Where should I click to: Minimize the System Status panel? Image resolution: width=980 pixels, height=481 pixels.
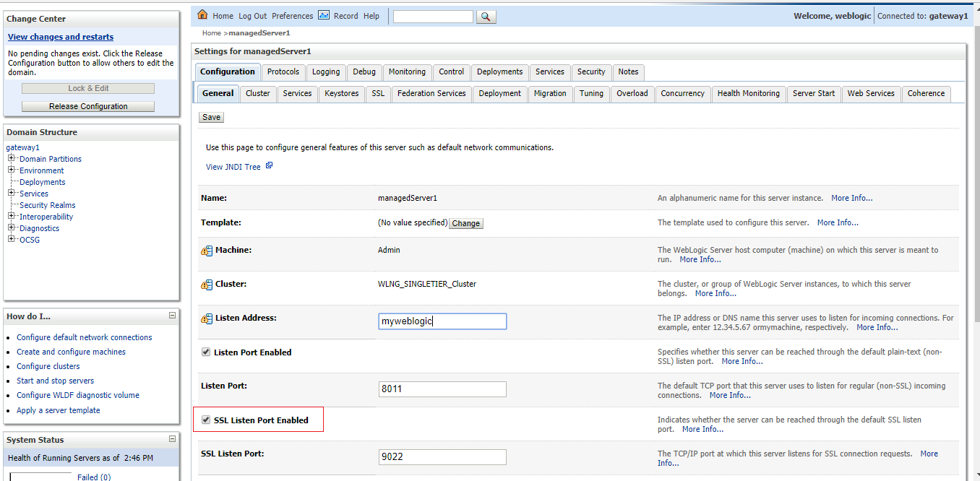click(172, 438)
